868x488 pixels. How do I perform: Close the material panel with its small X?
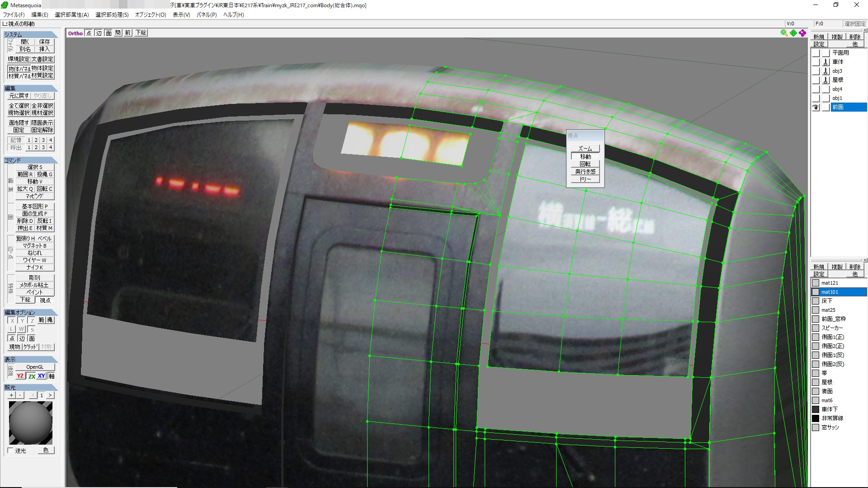(x=865, y=260)
